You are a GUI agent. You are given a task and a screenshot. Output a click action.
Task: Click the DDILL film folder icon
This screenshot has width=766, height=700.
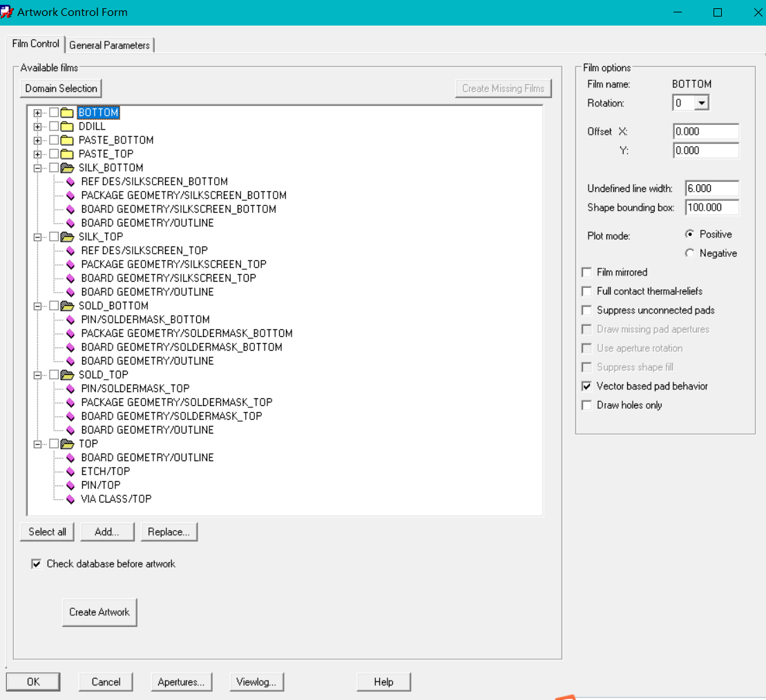pyautogui.click(x=68, y=126)
